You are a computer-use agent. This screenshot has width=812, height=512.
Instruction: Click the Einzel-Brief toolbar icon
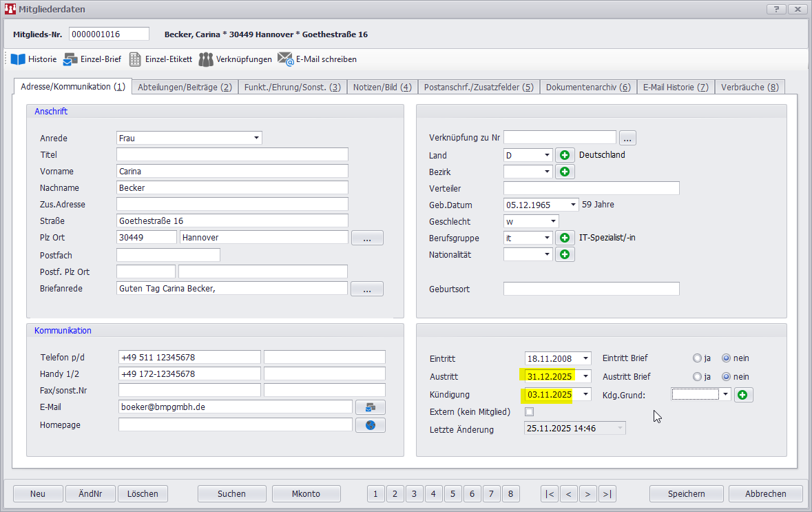pos(70,59)
